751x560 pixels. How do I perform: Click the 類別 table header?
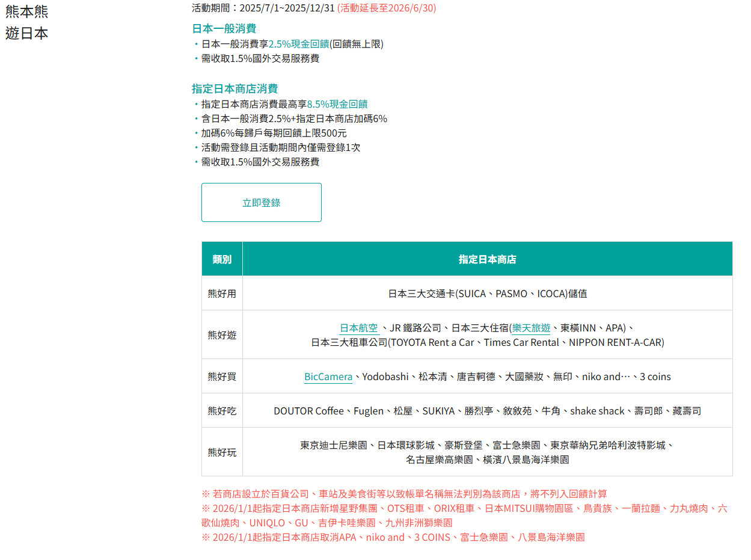click(222, 259)
